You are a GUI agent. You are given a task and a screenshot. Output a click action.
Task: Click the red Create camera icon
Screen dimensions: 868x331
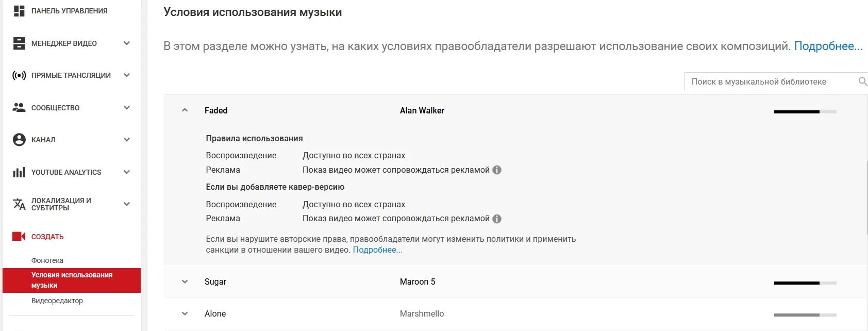click(19, 236)
